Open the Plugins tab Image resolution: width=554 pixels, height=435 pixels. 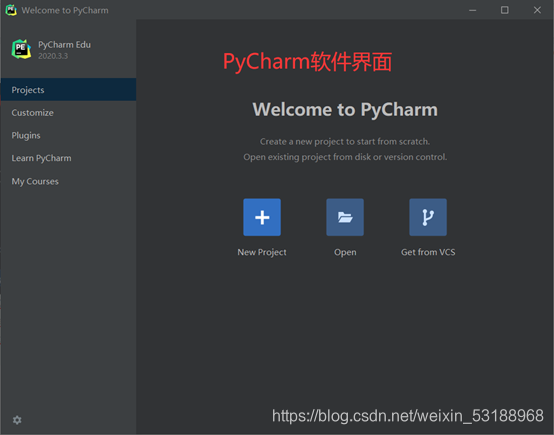[x=69, y=135]
